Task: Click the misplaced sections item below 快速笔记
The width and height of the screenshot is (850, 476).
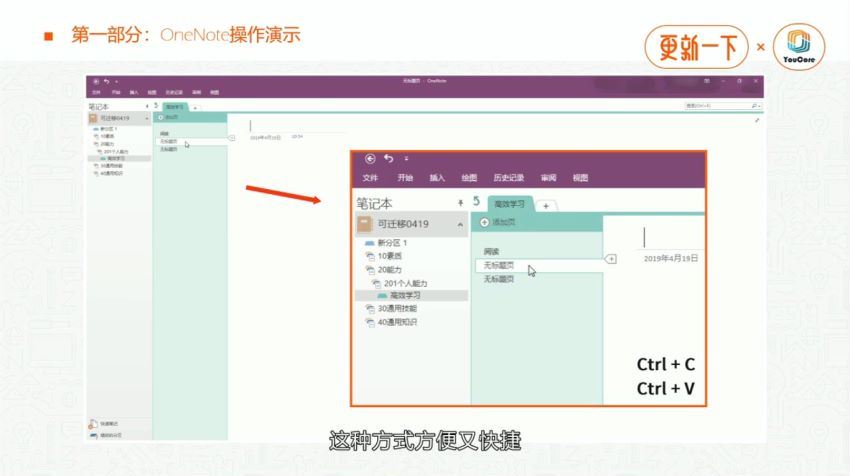Action: point(106,435)
